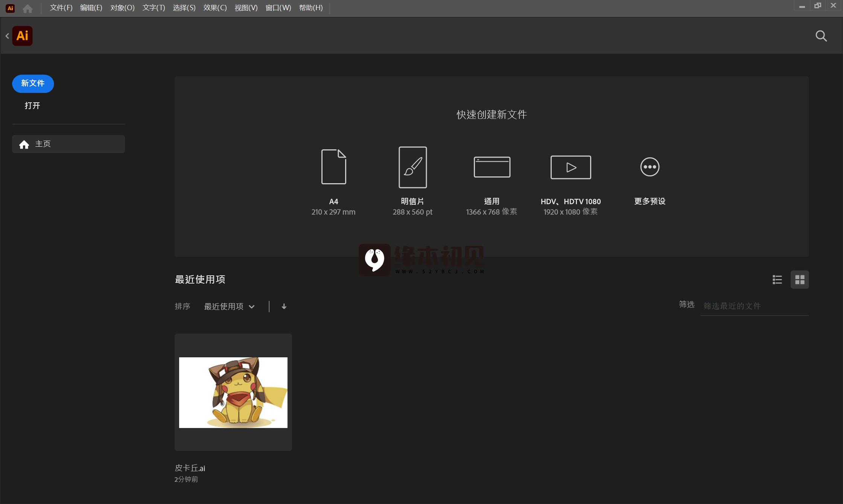Open the 皮卡丘.ai thumbnail
Screen dimensions: 843x504
(x=233, y=392)
